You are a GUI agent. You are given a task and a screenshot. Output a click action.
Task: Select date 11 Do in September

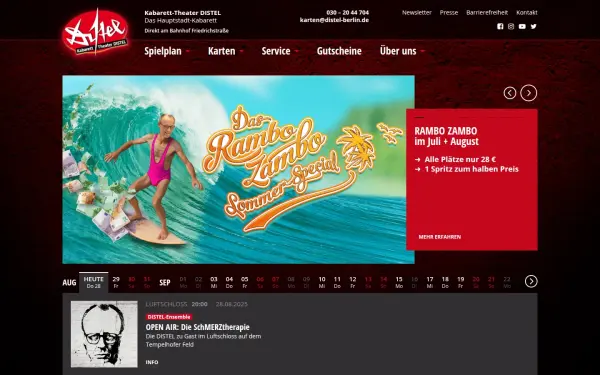tap(337, 282)
